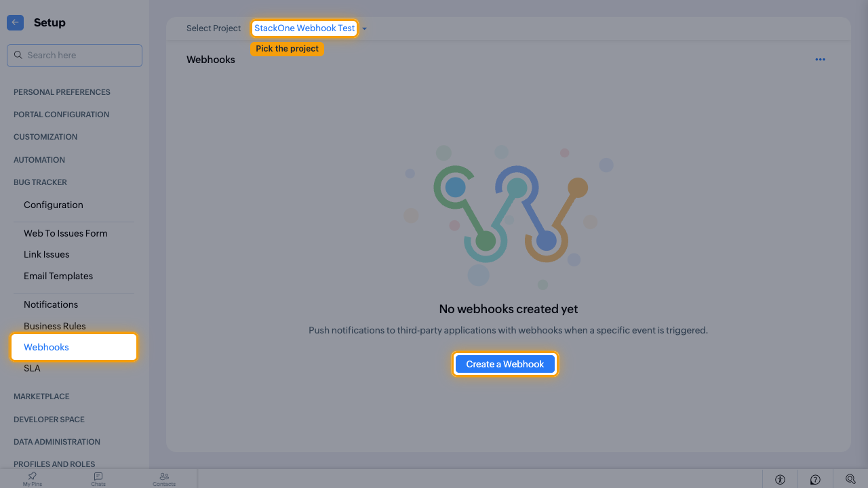Screen dimensions: 868x488
Task: Expand the Automation section
Action: (39, 160)
